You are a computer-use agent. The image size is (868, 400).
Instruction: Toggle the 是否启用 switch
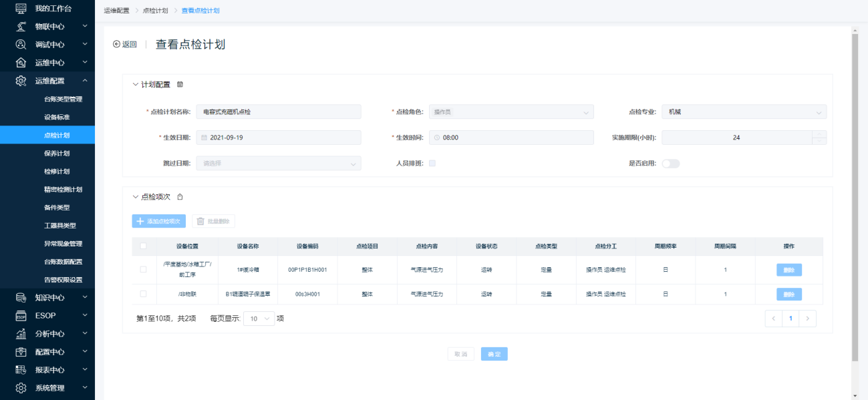coord(671,164)
